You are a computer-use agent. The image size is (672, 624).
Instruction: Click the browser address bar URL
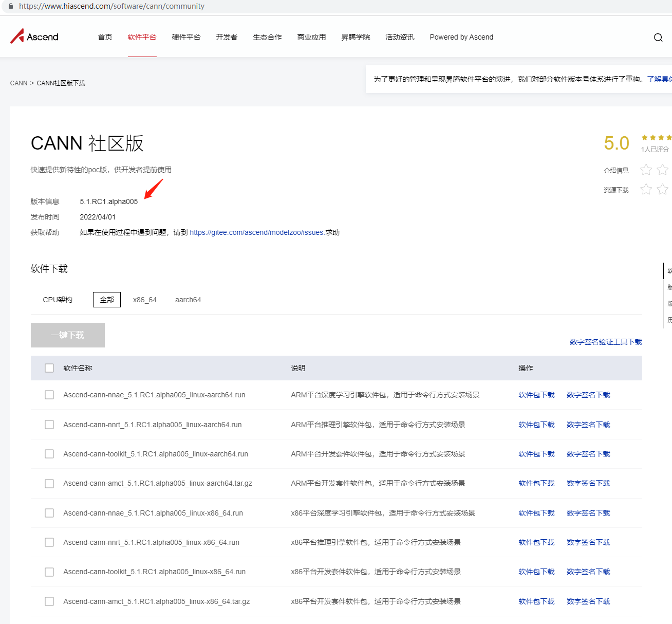[x=111, y=6]
